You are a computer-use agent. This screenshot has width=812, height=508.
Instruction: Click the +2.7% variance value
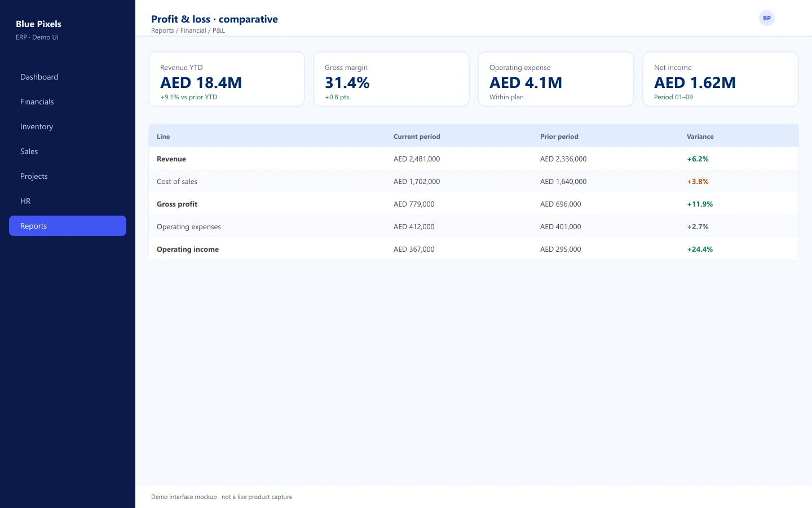point(698,227)
